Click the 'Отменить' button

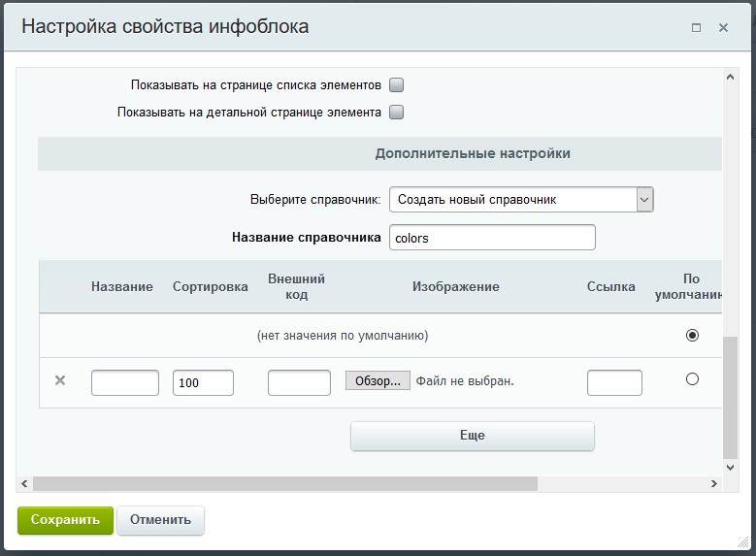tap(160, 520)
